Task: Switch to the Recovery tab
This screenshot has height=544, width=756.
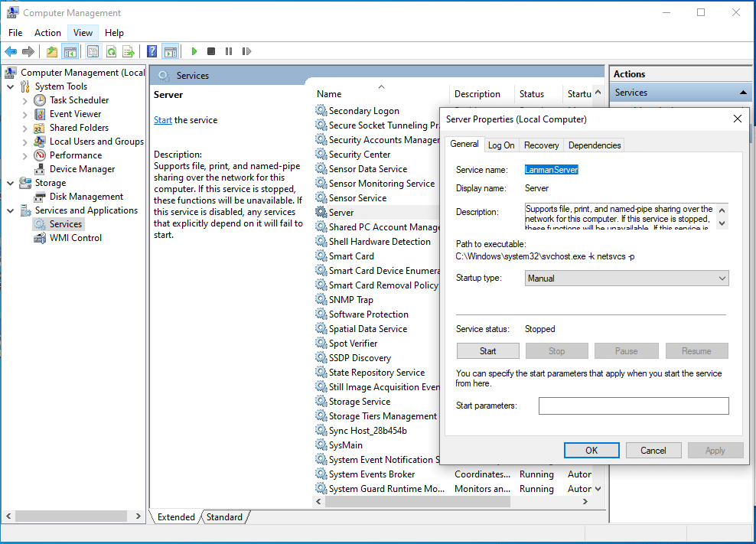Action: pyautogui.click(x=542, y=145)
